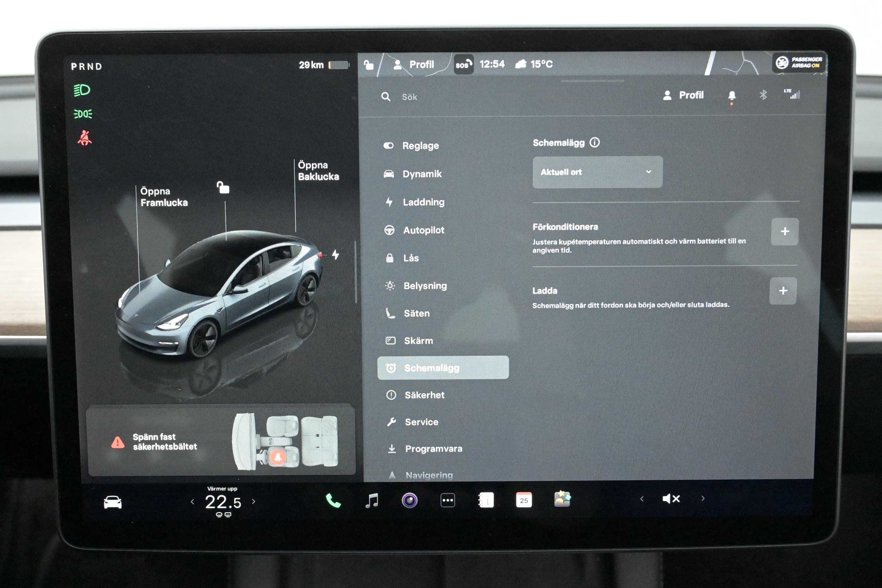Decrease cabin temperature with left arrow

(x=192, y=502)
